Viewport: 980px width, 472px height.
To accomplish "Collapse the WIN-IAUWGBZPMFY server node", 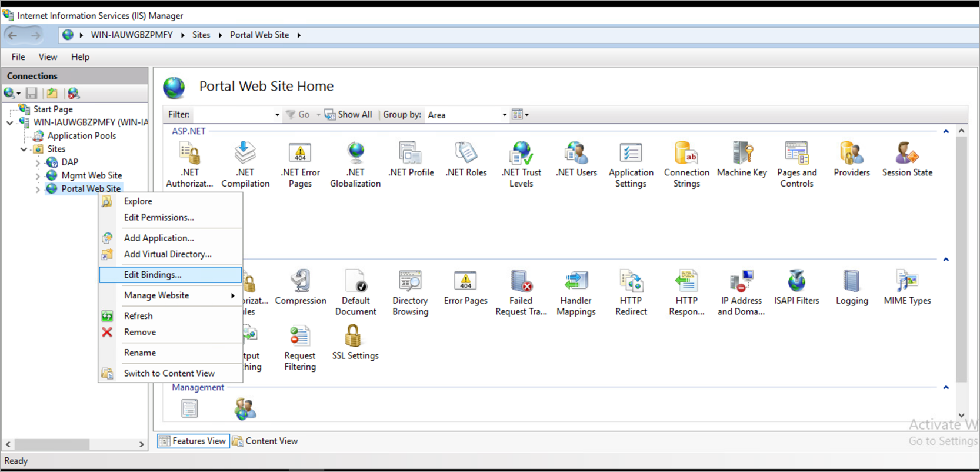I will pyautogui.click(x=10, y=122).
